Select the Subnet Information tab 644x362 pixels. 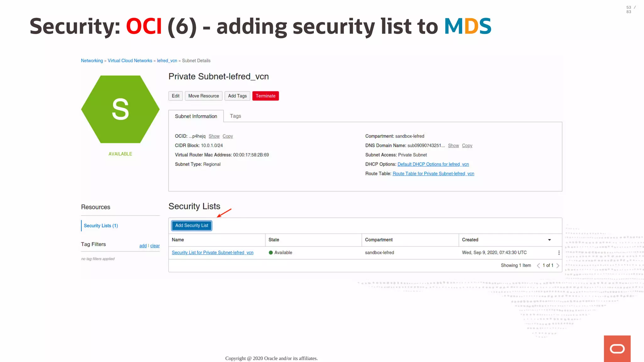point(196,116)
